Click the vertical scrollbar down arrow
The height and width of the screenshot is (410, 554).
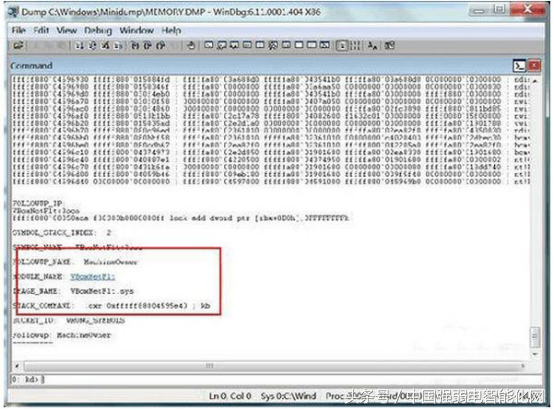[x=535, y=354]
